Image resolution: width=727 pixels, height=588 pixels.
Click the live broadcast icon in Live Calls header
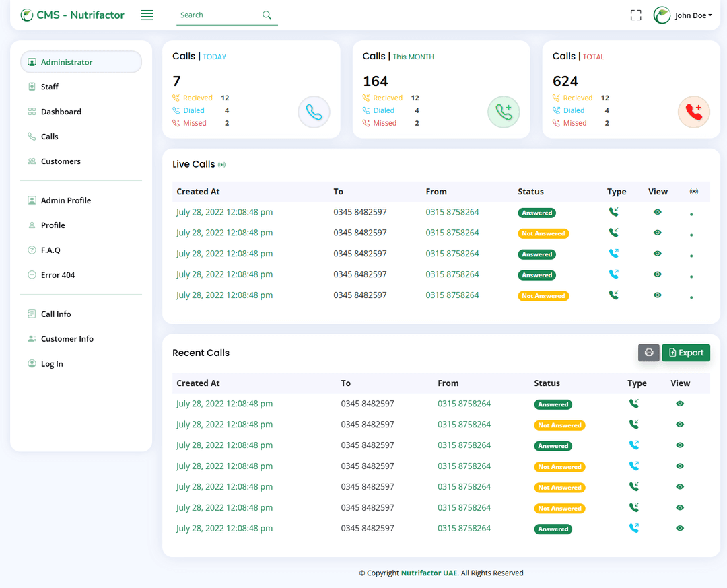click(221, 164)
